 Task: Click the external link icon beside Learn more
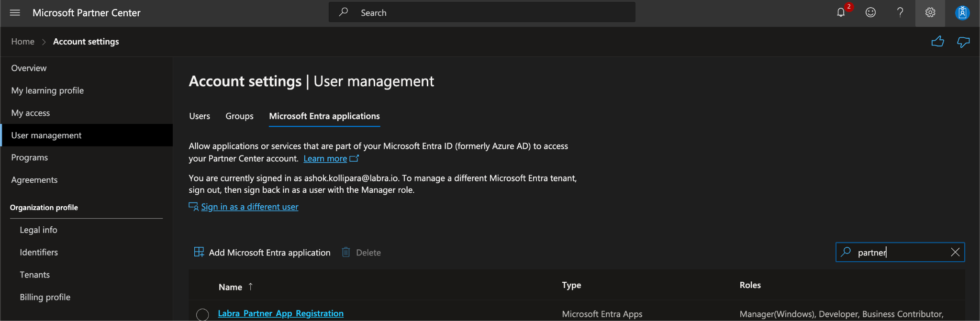(354, 158)
